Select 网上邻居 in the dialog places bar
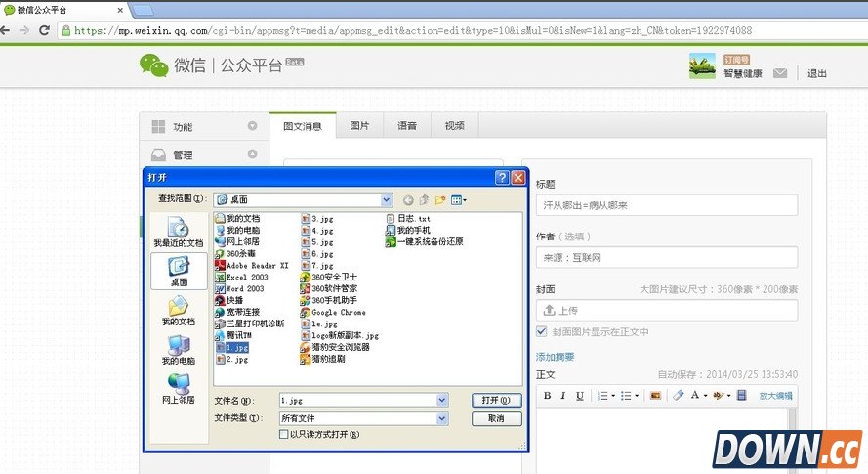Screen dimensions: 868x474 tap(179, 389)
